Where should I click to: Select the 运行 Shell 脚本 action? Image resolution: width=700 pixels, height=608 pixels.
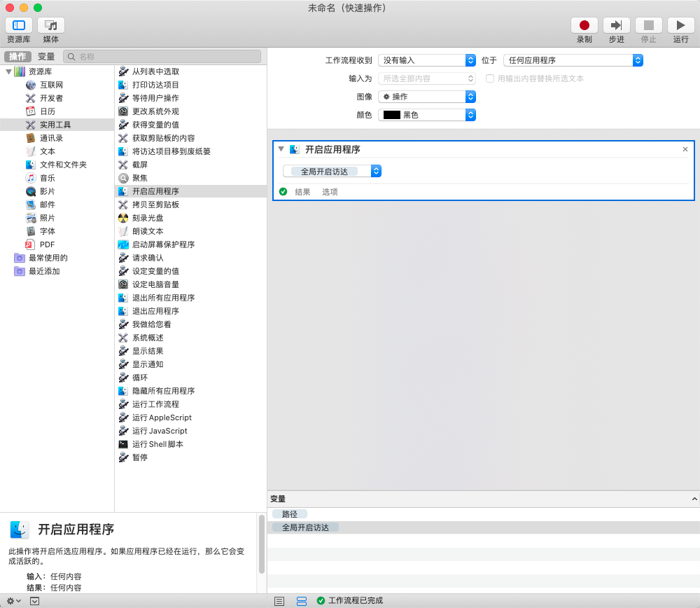[157, 444]
